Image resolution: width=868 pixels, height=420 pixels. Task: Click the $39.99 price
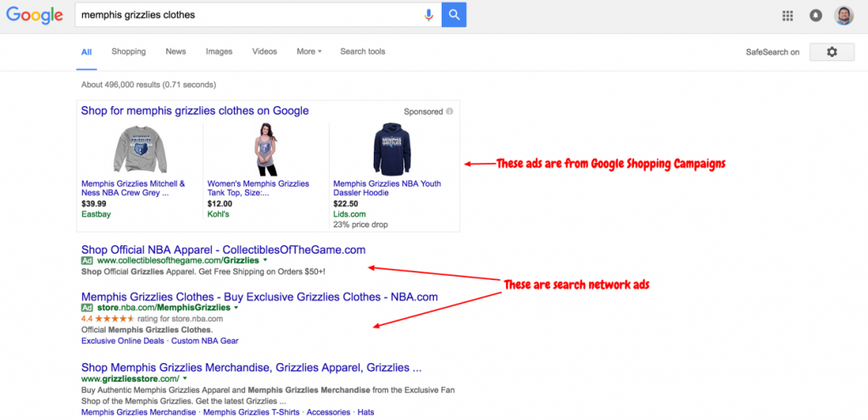pos(93,204)
